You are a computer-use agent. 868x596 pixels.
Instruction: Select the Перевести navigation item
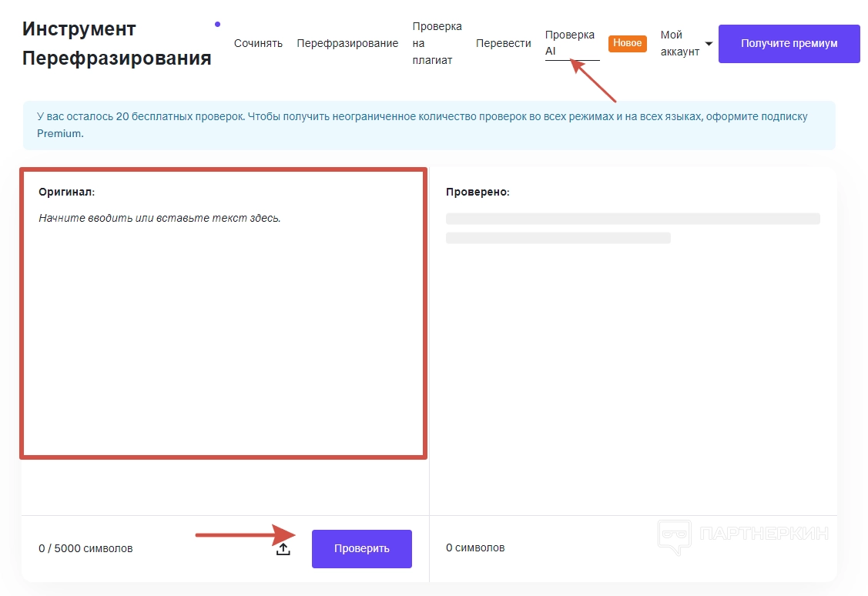[x=503, y=43]
